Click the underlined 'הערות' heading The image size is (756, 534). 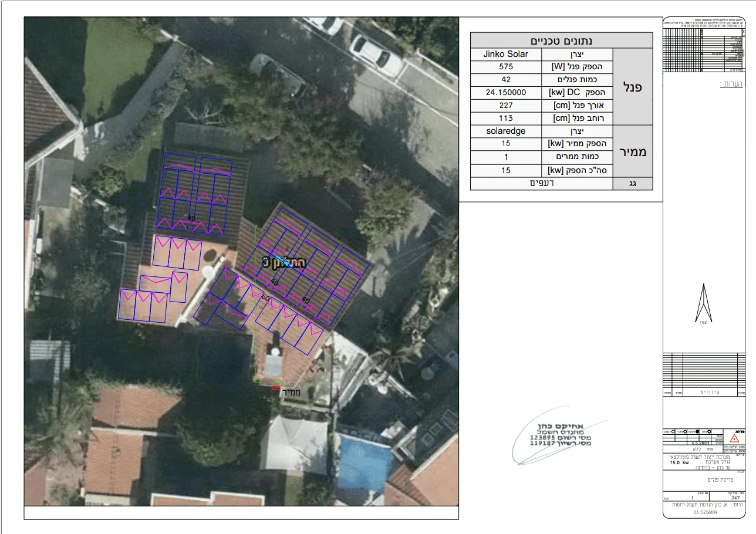731,85
